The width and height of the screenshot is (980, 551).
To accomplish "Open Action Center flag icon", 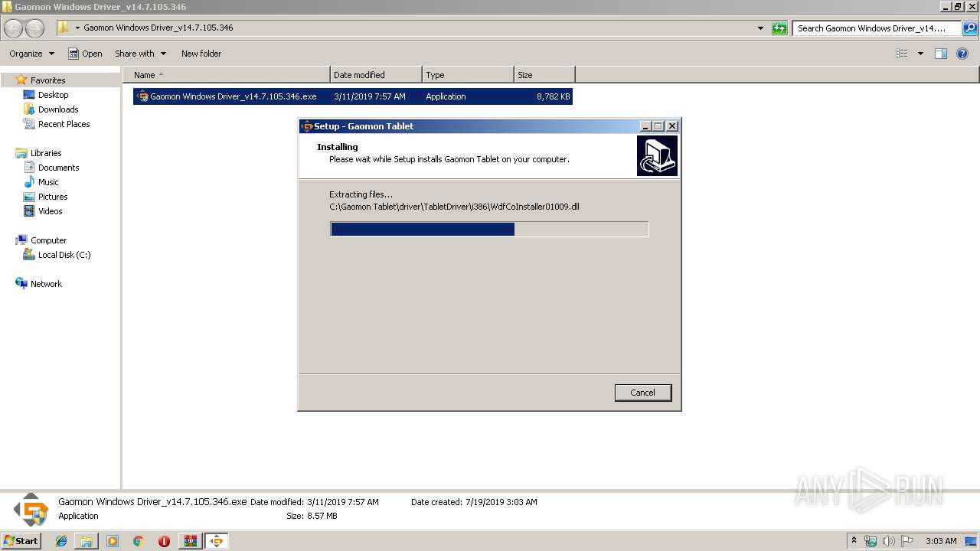I will (907, 541).
